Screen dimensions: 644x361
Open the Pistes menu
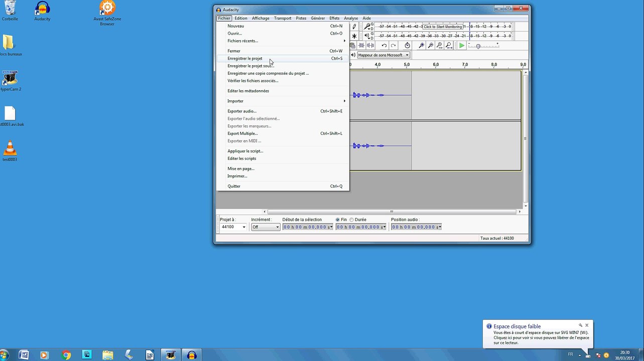tap(301, 18)
